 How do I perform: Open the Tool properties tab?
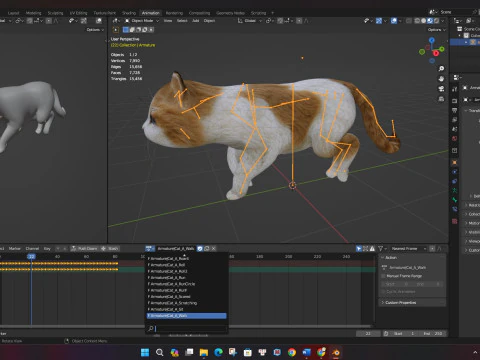(455, 89)
